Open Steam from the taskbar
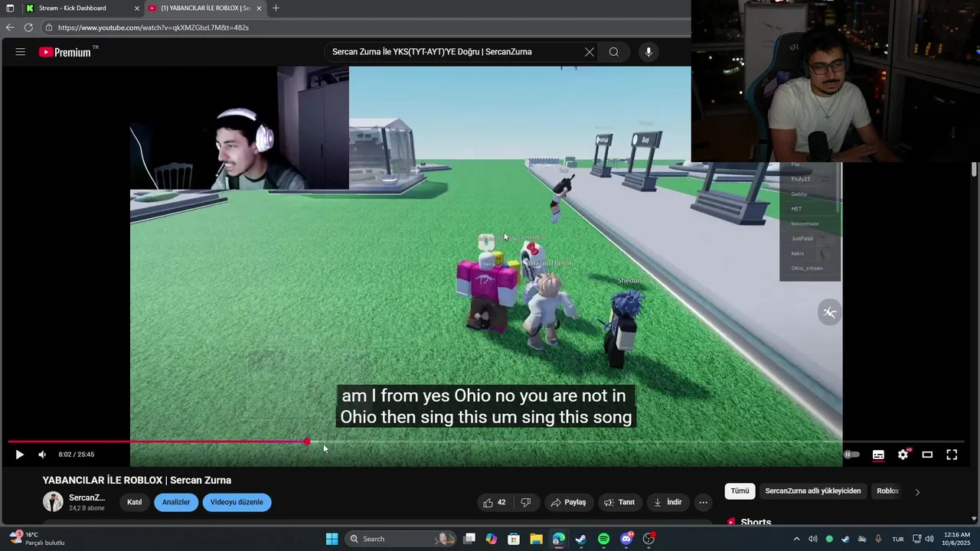Screen dimensions: 980x551 (x=581, y=539)
